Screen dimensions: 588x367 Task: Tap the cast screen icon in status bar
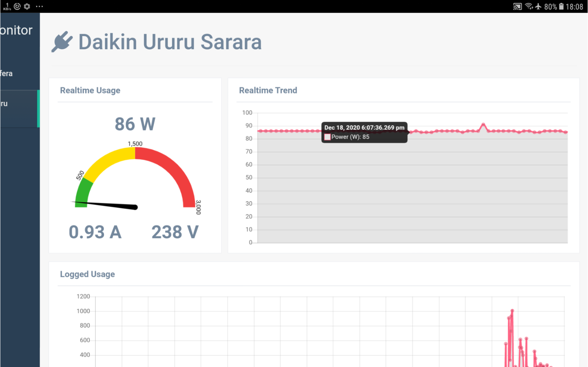(517, 7)
